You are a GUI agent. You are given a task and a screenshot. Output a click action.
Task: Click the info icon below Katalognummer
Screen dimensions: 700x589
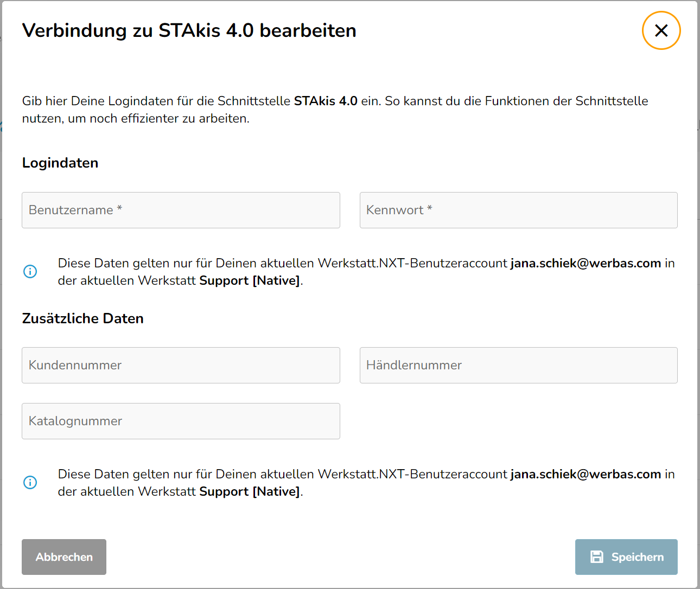30,482
